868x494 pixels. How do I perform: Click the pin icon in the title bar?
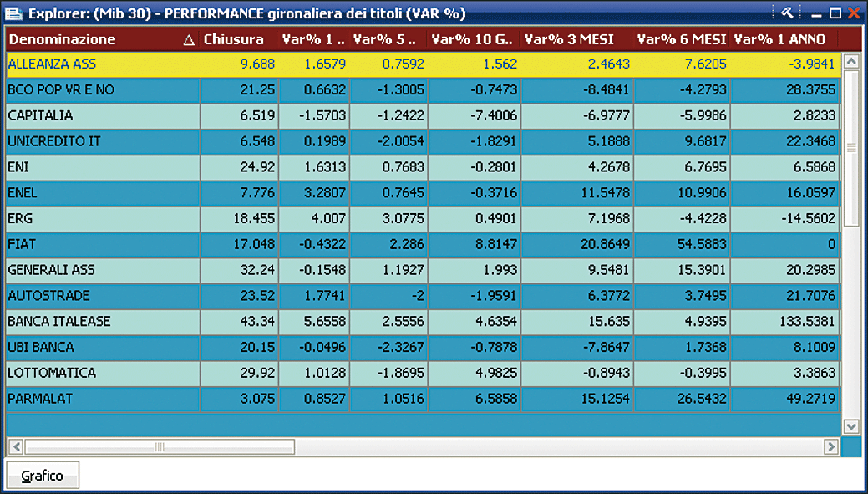click(x=787, y=13)
